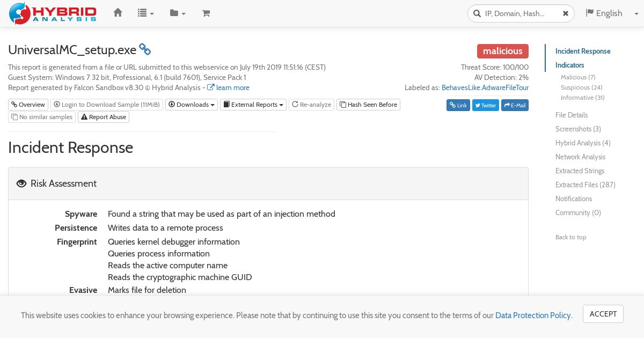The width and height of the screenshot is (644, 338).
Task: Select text 'Queries kernel debugger information'
Action: [174, 242]
